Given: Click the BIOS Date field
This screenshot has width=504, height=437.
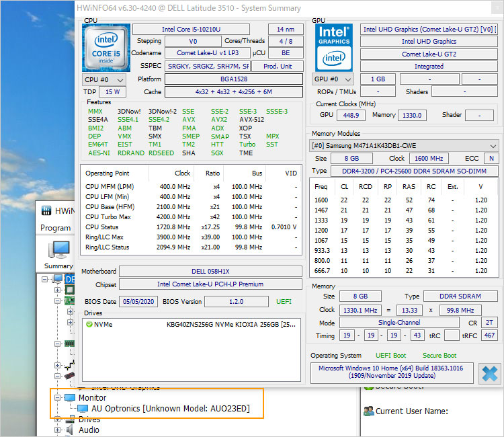Looking at the screenshot, I should [138, 301].
